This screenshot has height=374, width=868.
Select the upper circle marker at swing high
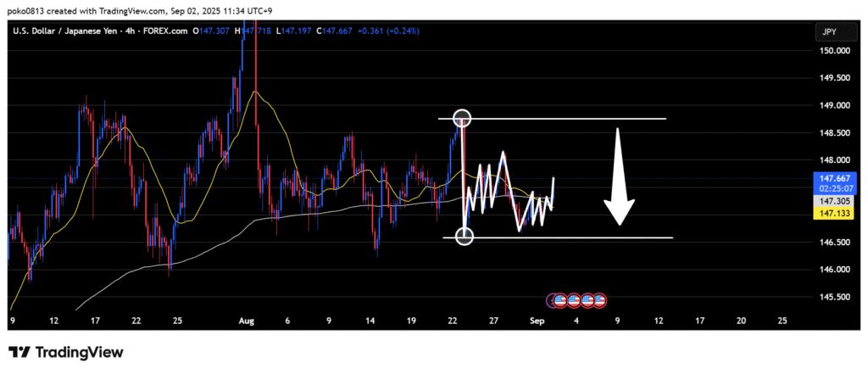(x=462, y=118)
